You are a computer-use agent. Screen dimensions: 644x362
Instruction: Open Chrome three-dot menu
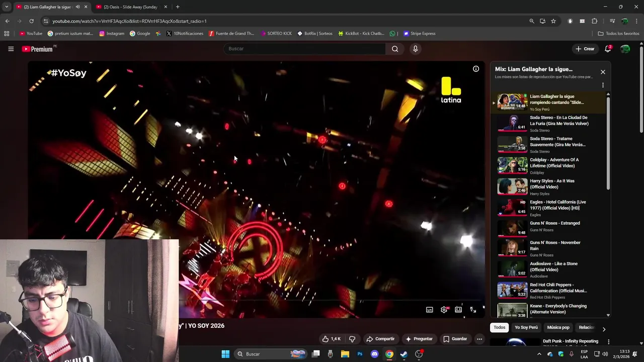636,21
